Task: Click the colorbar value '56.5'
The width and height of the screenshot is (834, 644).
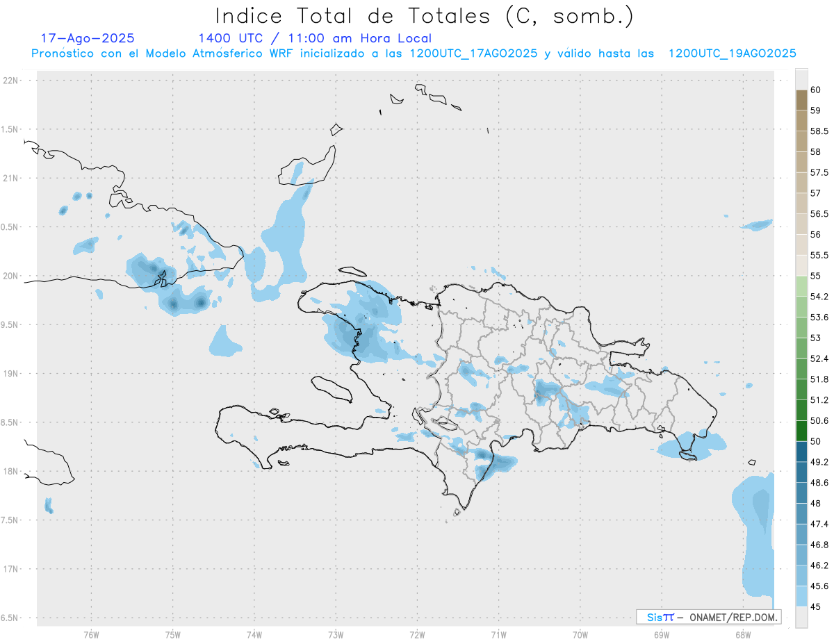Action: (819, 213)
